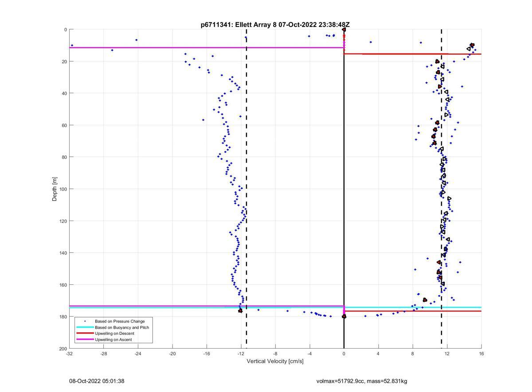Click the magenta line sample in legend
532x392 pixels.
point(85,340)
